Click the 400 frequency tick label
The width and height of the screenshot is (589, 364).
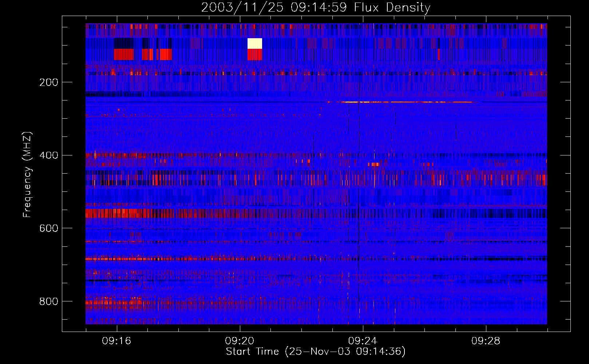49,155
